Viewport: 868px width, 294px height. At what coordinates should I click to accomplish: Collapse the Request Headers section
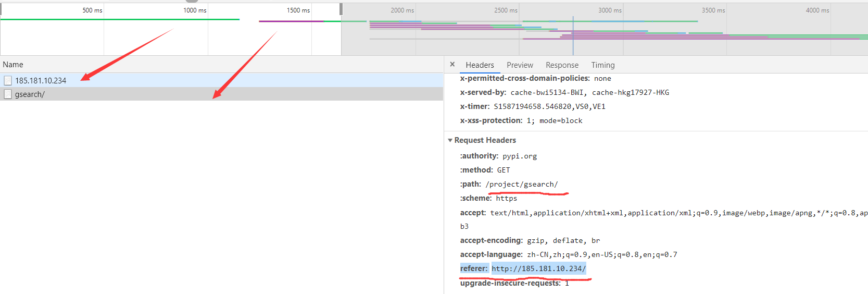(x=450, y=140)
